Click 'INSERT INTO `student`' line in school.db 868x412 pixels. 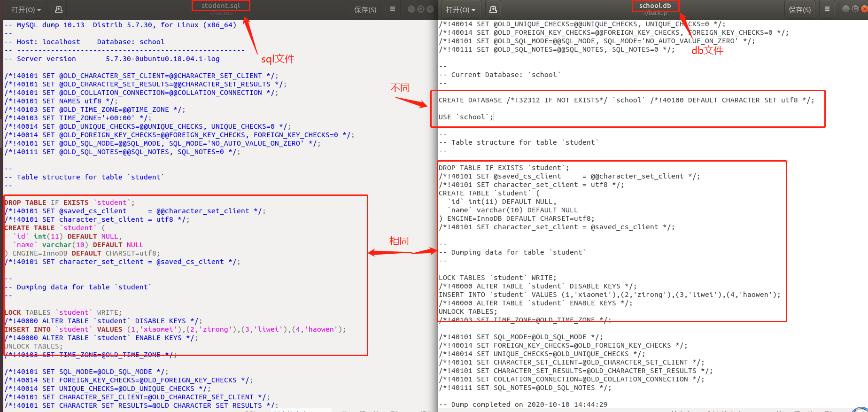(x=610, y=295)
